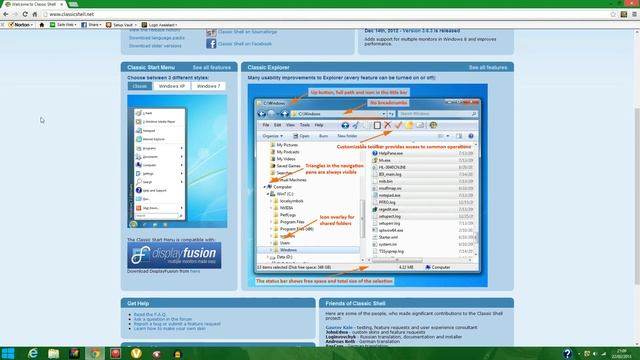
Task: Click the yellow padlock taskbar icon
Action: click(178, 354)
